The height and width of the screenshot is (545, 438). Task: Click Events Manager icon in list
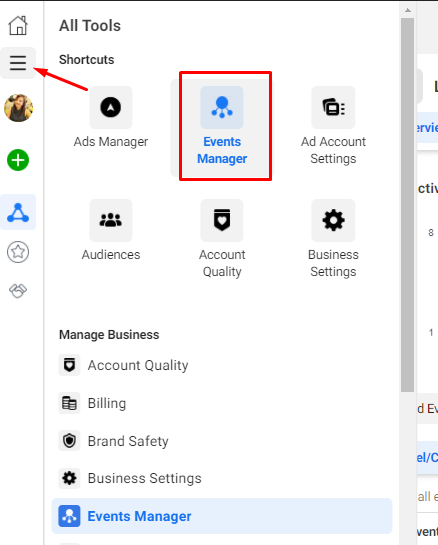pos(70,516)
